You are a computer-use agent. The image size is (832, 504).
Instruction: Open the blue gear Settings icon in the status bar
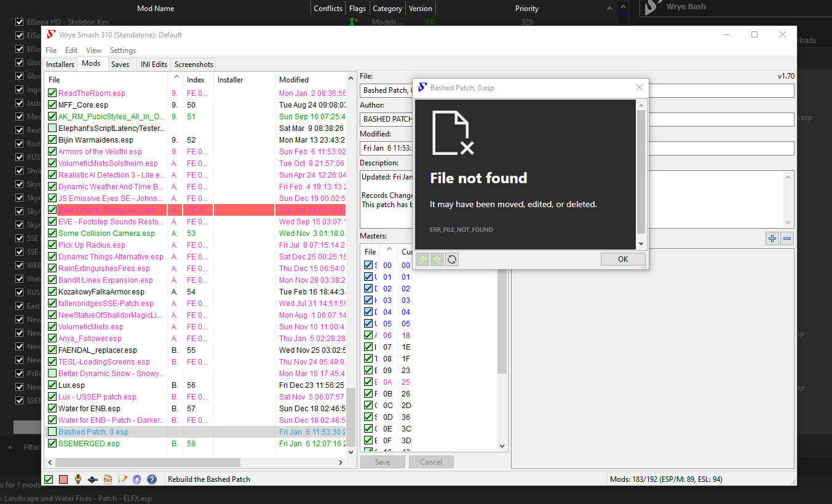pos(137,479)
